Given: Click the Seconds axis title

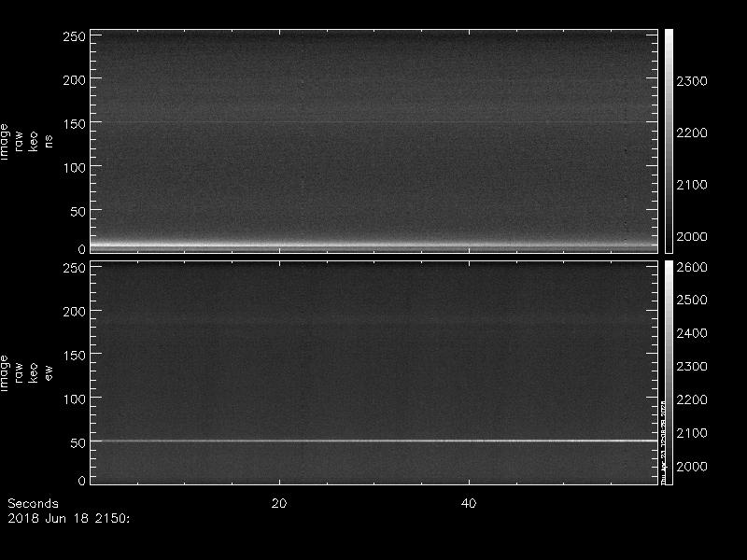Looking at the screenshot, I should [33, 504].
